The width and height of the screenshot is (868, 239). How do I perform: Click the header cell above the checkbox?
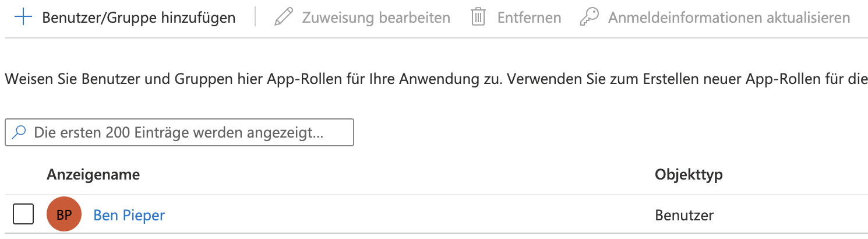pos(23,174)
